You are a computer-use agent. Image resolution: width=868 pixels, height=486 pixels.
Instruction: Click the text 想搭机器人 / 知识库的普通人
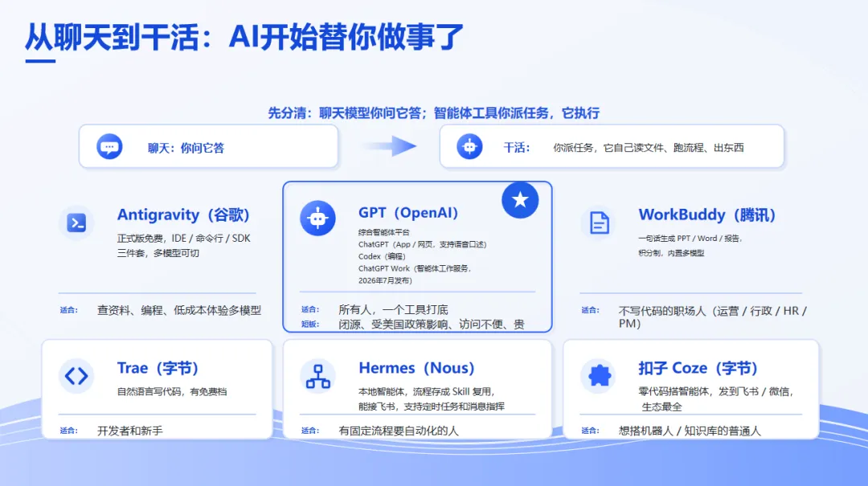tap(690, 431)
